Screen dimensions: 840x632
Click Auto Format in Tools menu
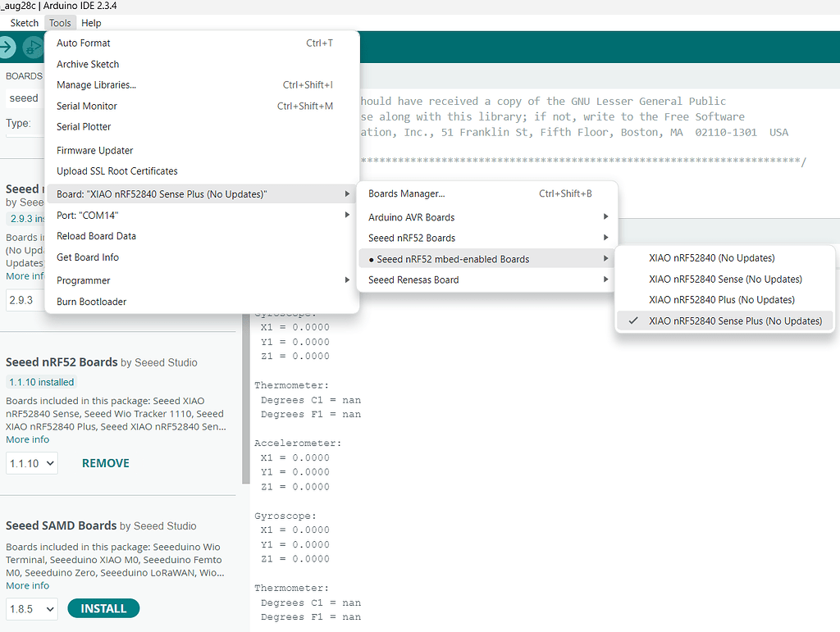84,43
